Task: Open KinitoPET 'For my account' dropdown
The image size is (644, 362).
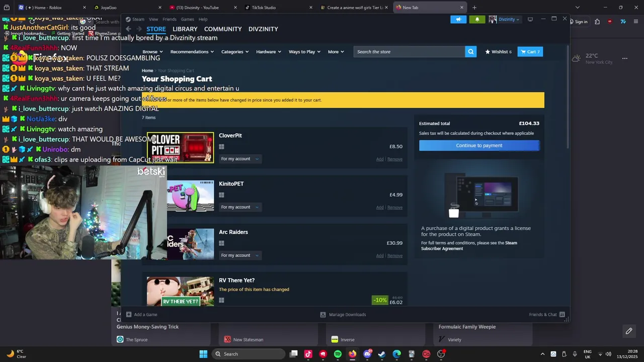Action: tap(240, 207)
